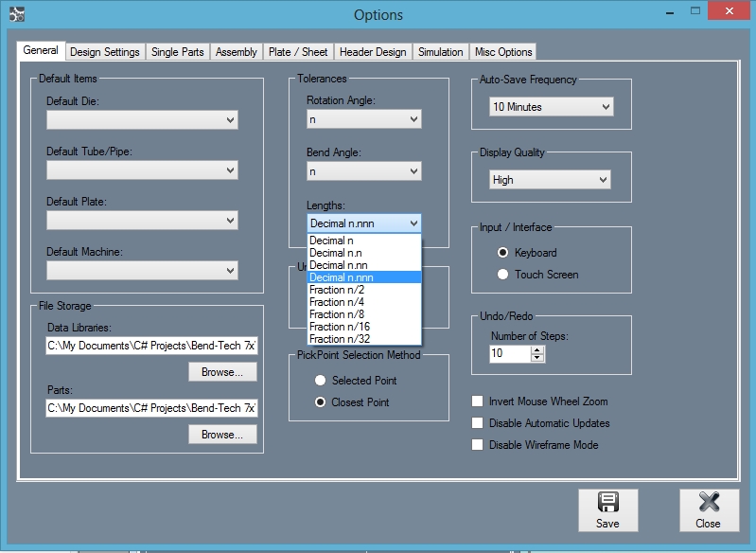Expand Auto-Save Frequency dropdown

[x=552, y=107]
